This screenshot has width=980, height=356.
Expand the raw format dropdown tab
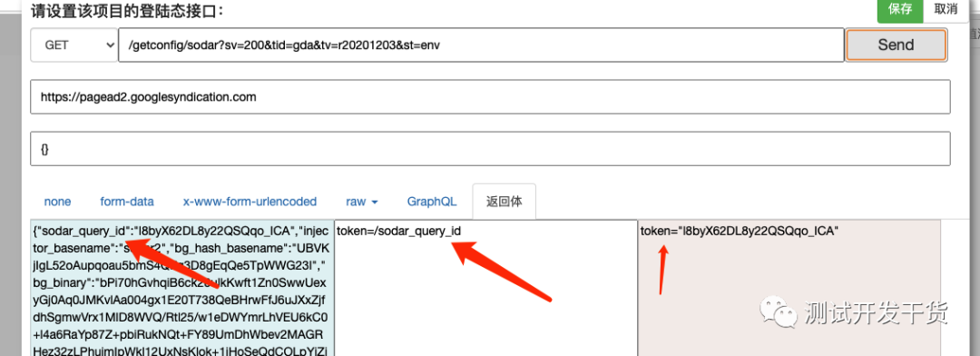tap(362, 203)
